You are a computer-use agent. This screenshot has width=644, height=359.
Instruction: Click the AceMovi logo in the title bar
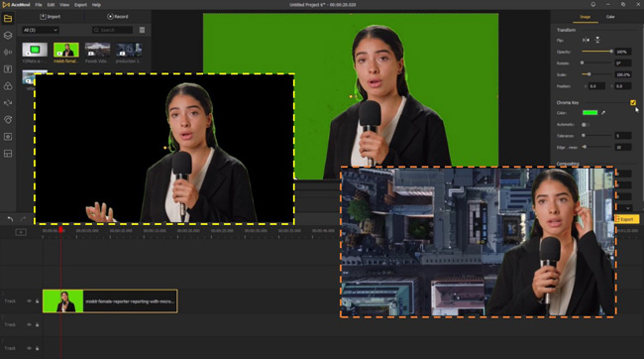click(x=17, y=5)
